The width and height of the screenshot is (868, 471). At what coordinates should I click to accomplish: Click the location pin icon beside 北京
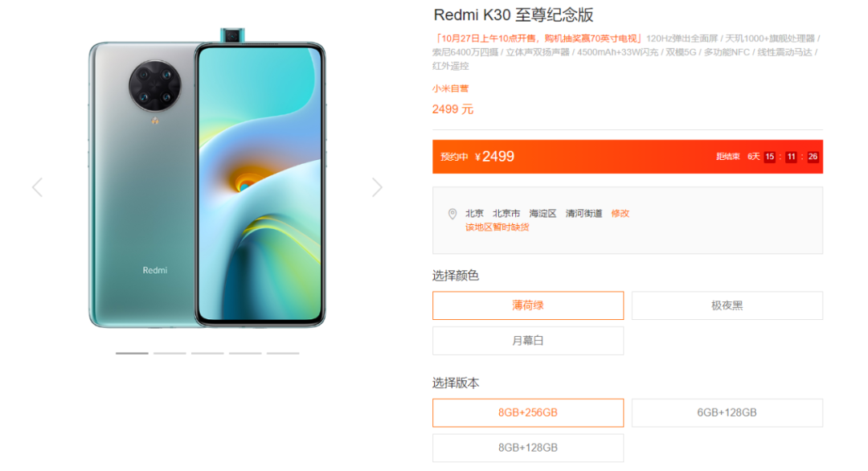[452, 214]
